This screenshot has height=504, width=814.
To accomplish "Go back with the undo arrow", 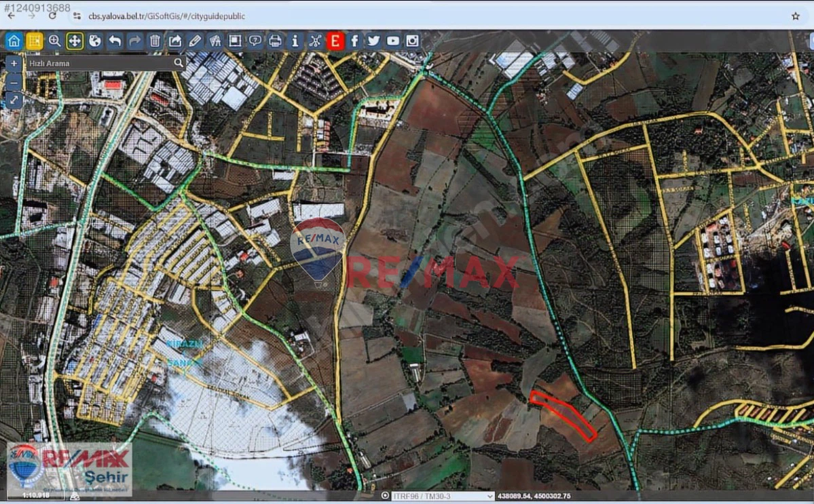I will (115, 41).
